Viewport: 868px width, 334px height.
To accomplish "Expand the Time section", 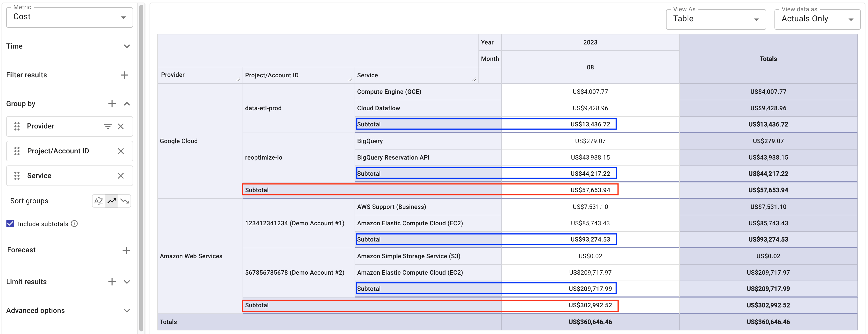I will tap(127, 46).
